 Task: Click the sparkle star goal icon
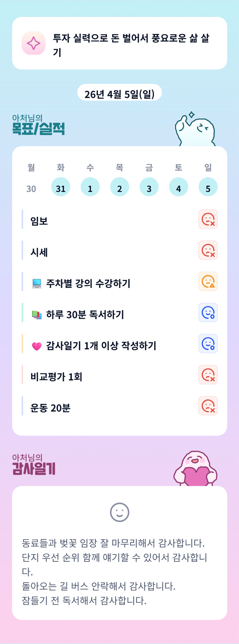[34, 43]
